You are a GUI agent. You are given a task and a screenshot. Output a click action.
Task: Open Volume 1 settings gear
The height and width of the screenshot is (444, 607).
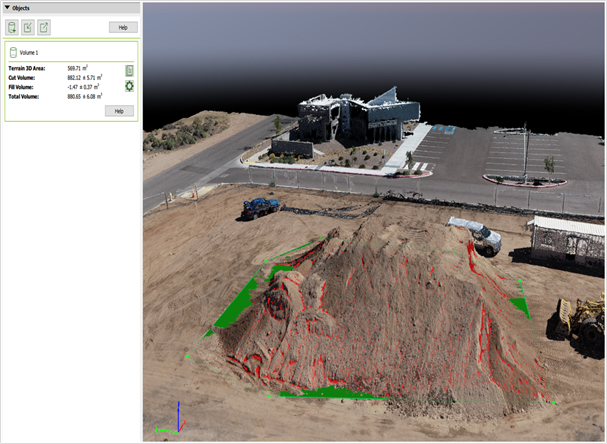tap(129, 86)
